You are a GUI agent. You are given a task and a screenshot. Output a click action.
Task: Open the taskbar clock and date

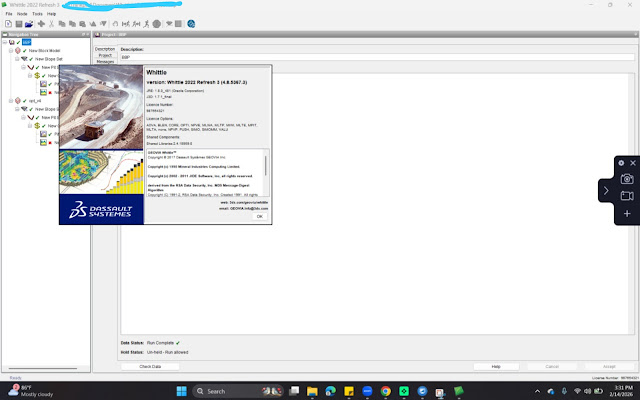[621, 391]
